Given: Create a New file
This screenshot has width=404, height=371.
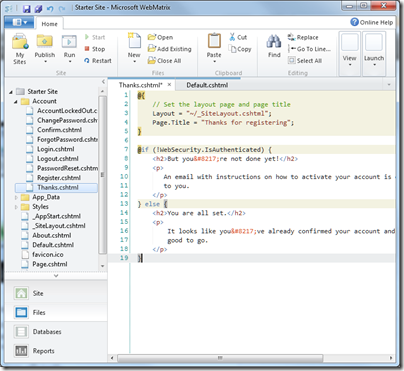Looking at the screenshot, I should pos(134,48).
